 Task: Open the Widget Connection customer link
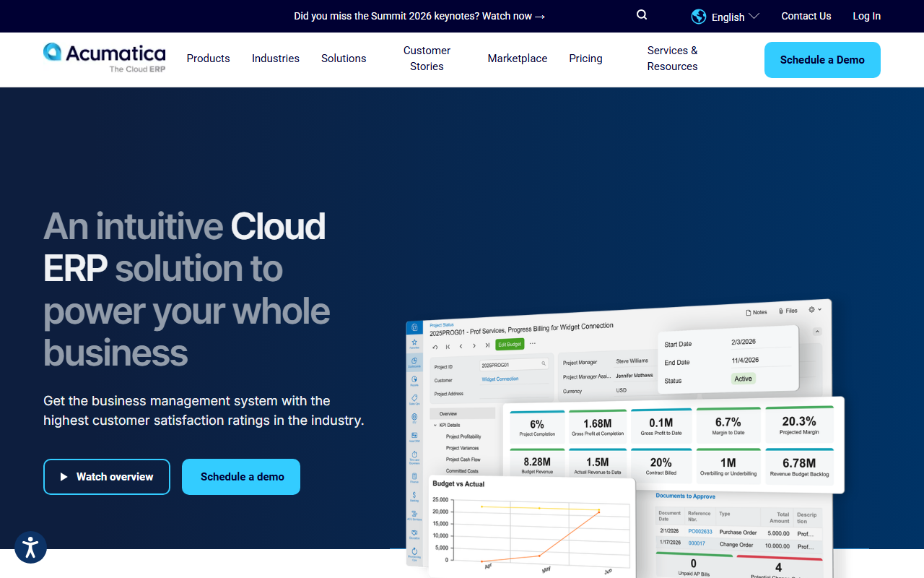(500, 379)
